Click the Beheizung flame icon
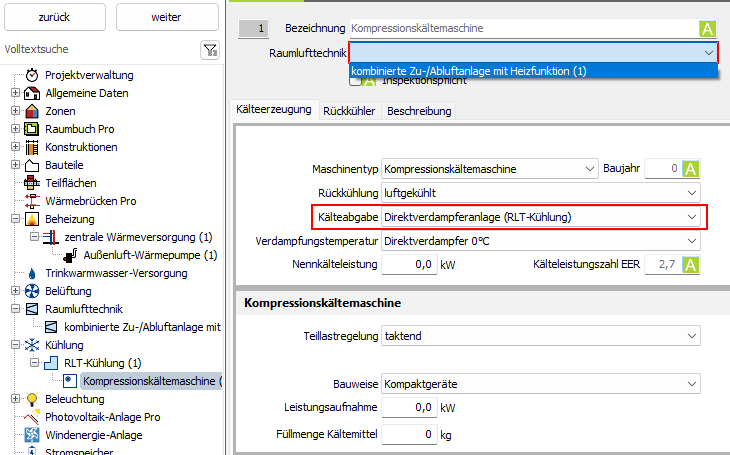This screenshot has height=455, width=730. (x=32, y=219)
